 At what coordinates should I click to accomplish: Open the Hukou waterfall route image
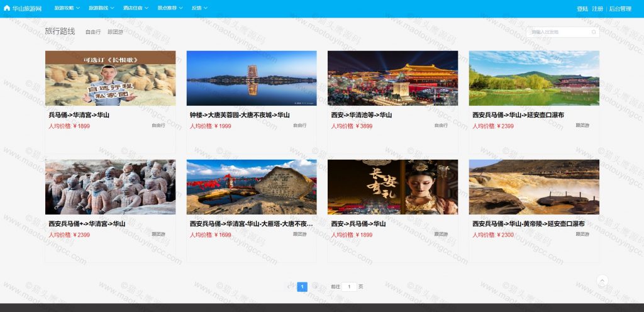pyautogui.click(x=534, y=187)
